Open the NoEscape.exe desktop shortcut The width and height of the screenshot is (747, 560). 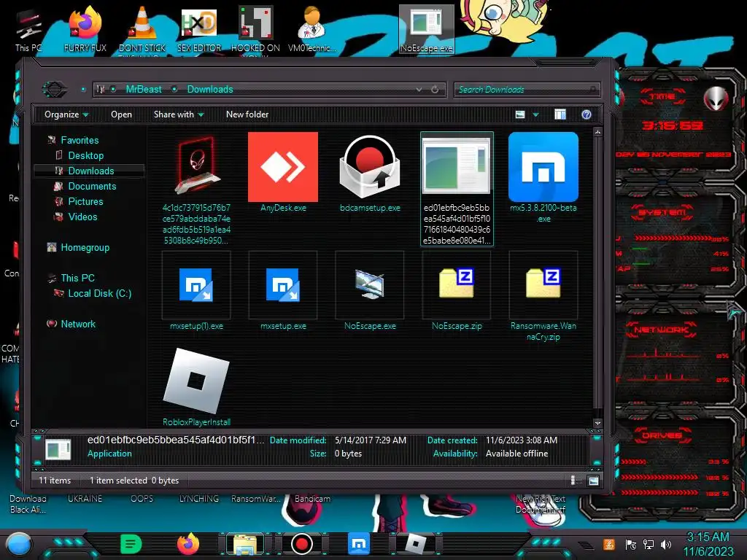tap(426, 29)
